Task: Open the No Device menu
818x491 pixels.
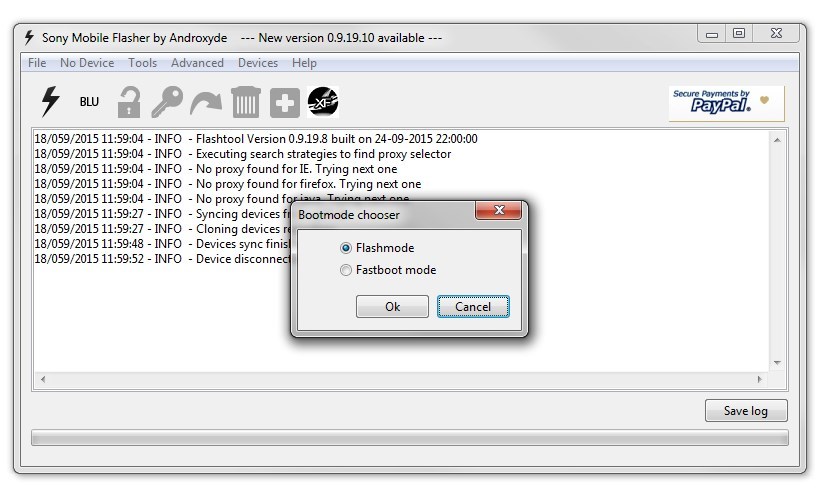Action: [x=87, y=63]
